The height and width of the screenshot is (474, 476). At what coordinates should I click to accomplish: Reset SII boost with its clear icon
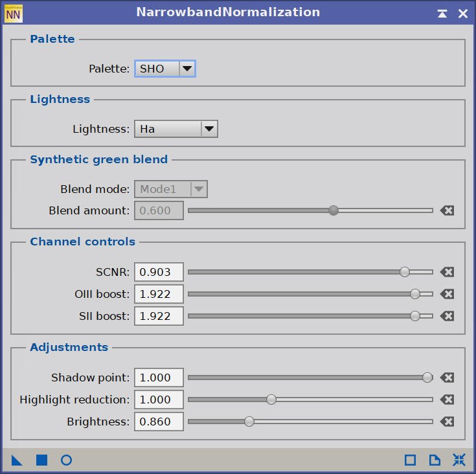(447, 316)
